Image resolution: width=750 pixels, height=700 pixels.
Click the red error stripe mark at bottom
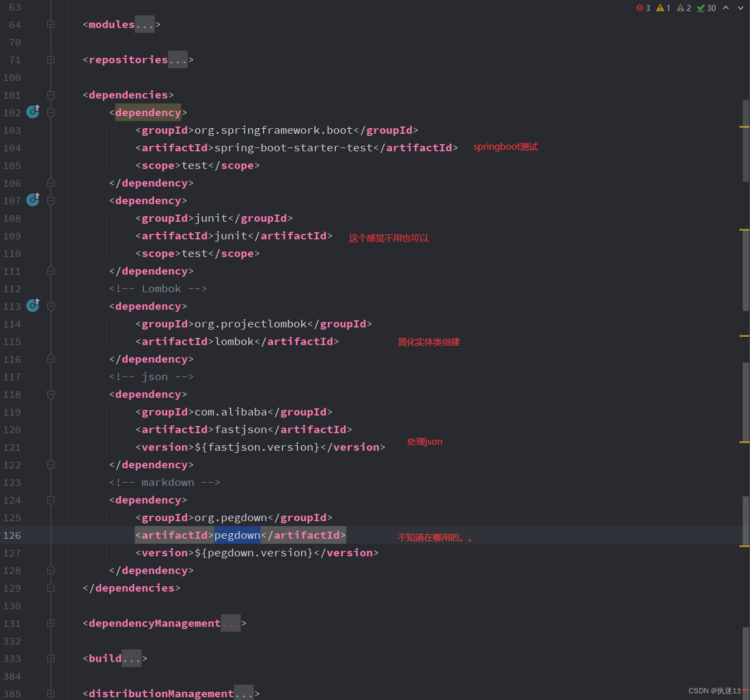(x=744, y=690)
